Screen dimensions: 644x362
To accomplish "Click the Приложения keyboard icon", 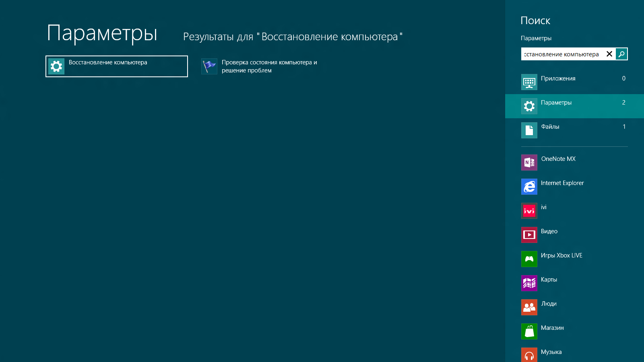I will click(529, 82).
